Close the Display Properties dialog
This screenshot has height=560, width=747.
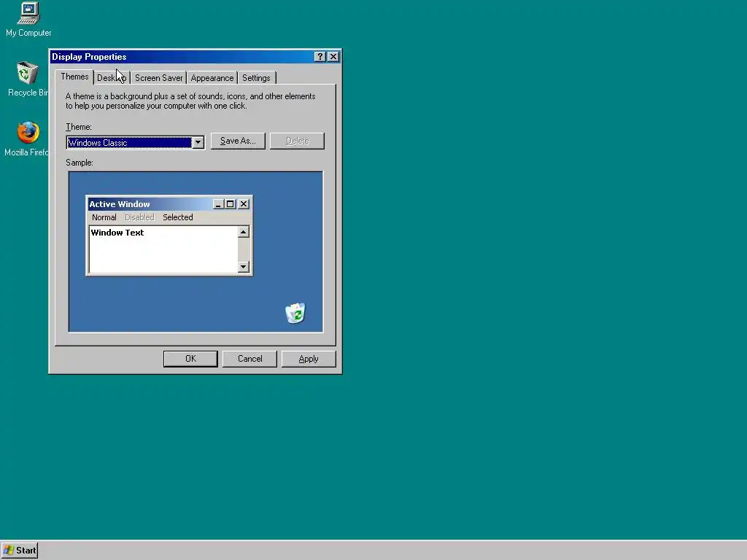pyautogui.click(x=333, y=57)
